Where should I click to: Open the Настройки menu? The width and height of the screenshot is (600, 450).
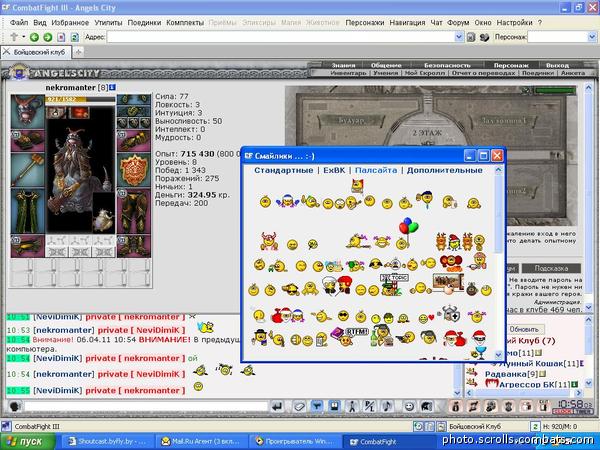click(x=514, y=23)
